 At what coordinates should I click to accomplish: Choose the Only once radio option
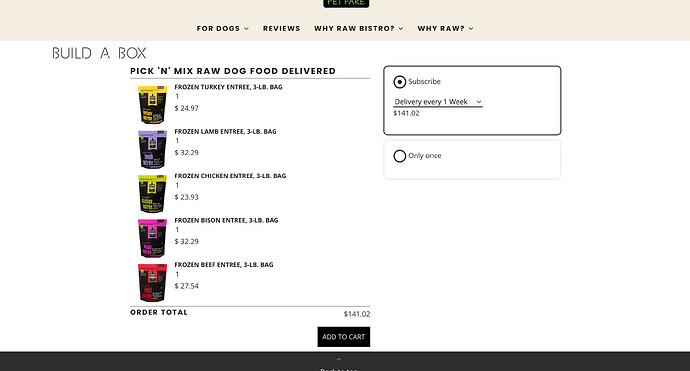400,156
